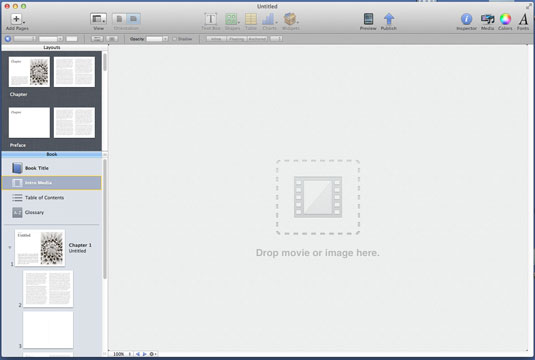Open the Opacity dropdown
The image size is (535, 360).
(157, 39)
